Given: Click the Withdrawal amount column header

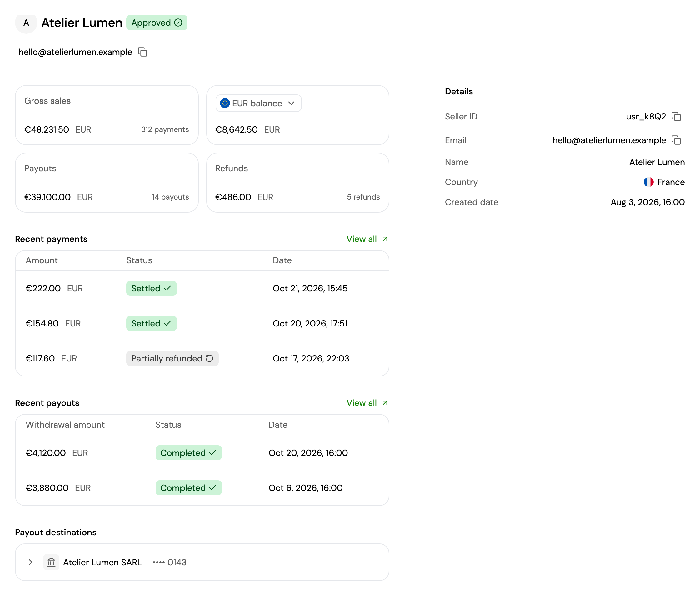Looking at the screenshot, I should click(x=65, y=425).
